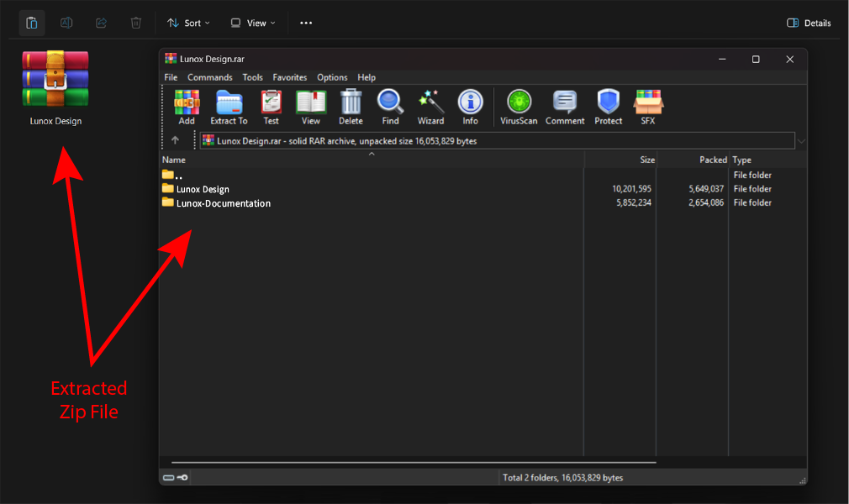Toggle the Details pane button

[809, 23]
